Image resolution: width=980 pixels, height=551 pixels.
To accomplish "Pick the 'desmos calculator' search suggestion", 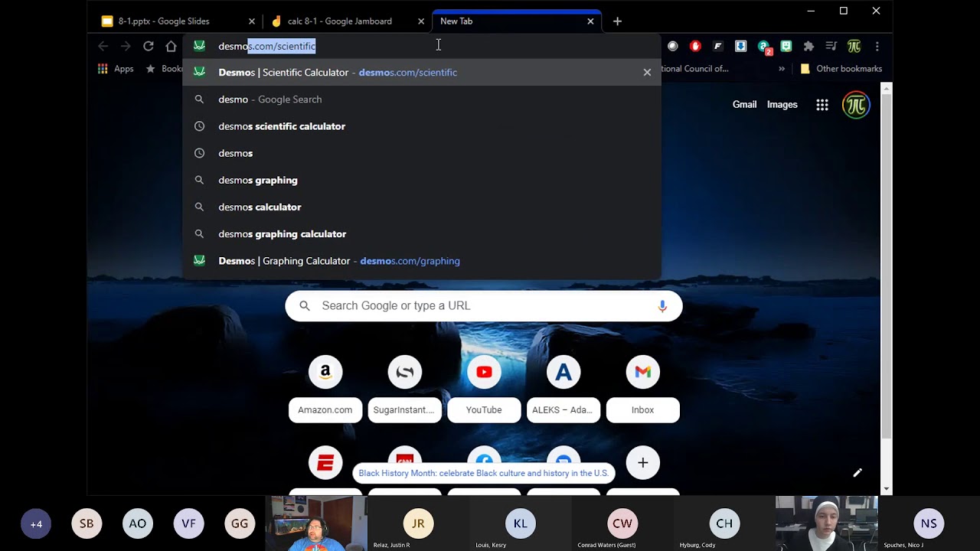I will pos(421,207).
